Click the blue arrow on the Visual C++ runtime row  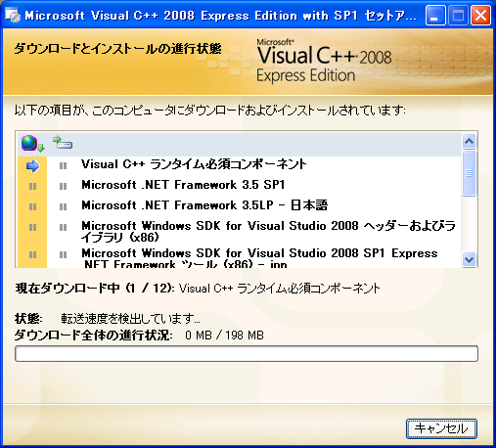pyautogui.click(x=32, y=166)
